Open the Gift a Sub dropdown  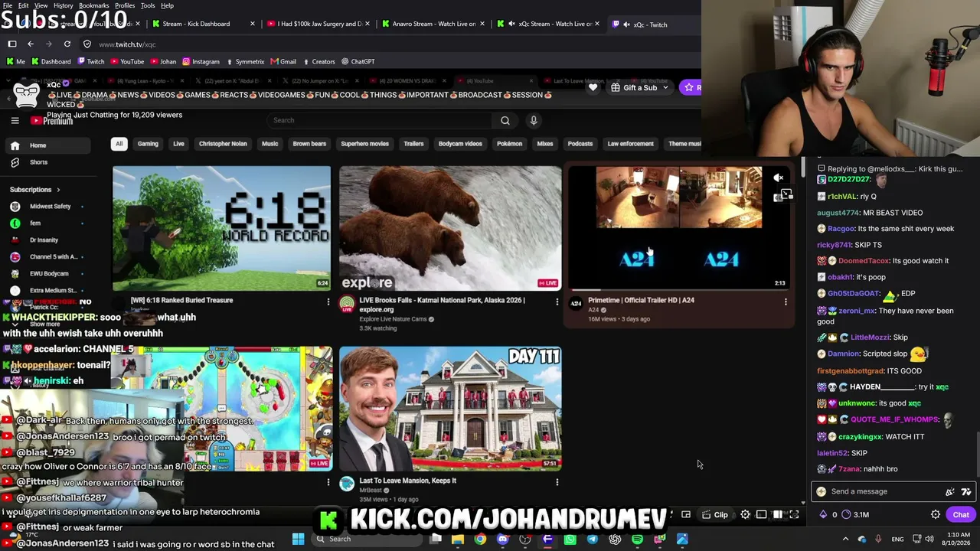[x=639, y=87]
